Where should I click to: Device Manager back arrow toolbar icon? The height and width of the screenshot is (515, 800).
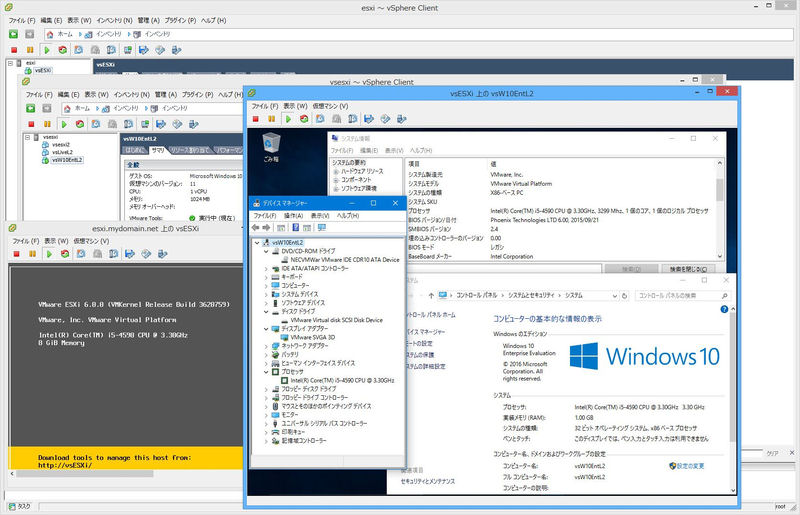tap(256, 228)
